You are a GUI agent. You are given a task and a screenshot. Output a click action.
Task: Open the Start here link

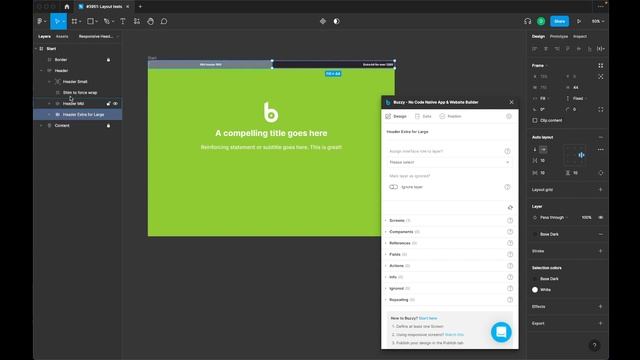pos(428,318)
